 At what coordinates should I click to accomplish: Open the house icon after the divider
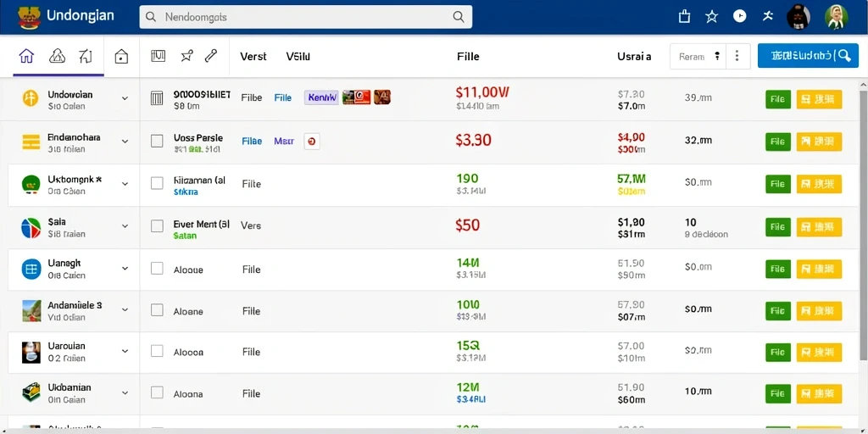tap(121, 56)
